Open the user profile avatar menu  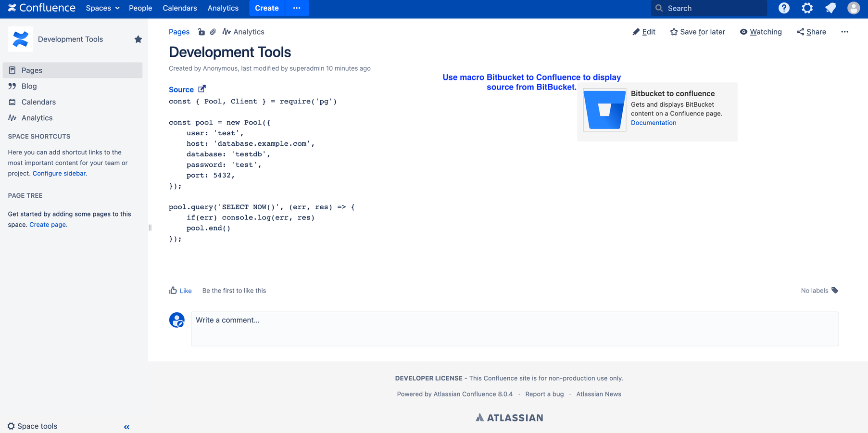pos(854,8)
